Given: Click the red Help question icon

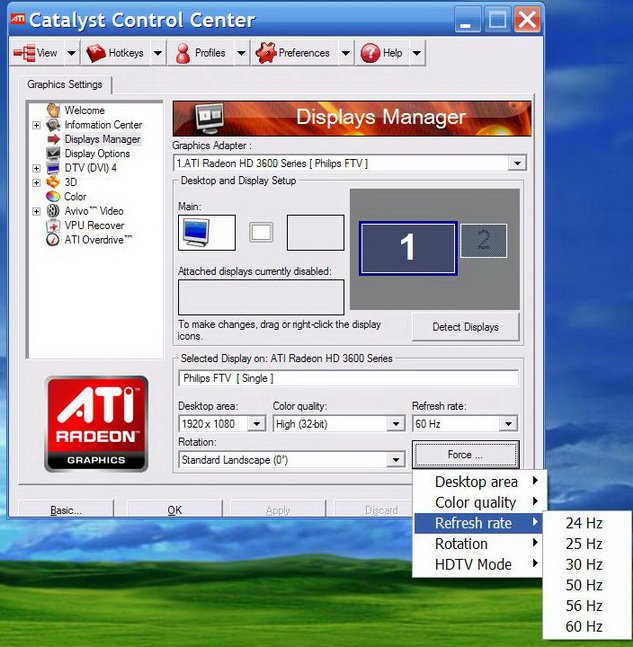Looking at the screenshot, I should (x=370, y=53).
